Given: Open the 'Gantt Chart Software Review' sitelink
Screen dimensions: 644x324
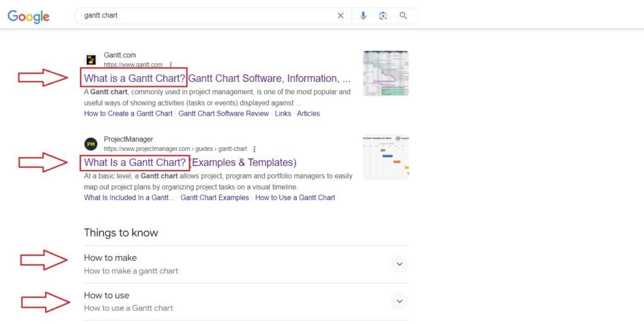Looking at the screenshot, I should point(223,113).
